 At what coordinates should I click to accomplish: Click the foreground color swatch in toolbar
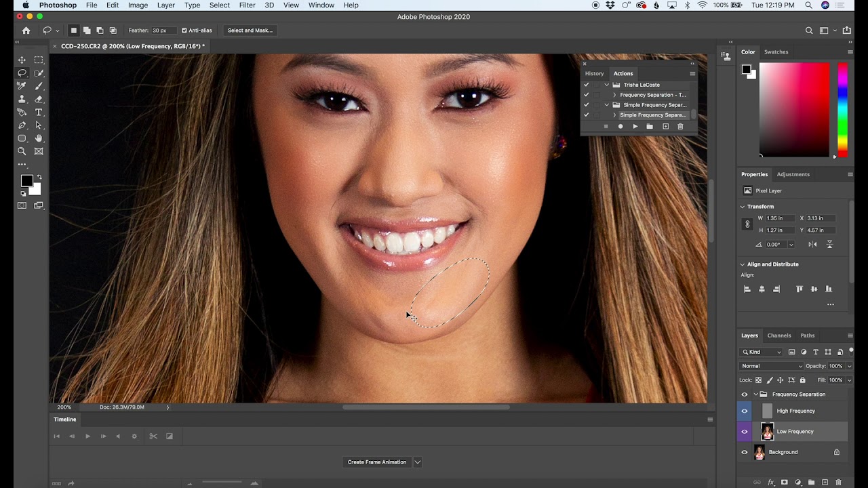(26, 181)
